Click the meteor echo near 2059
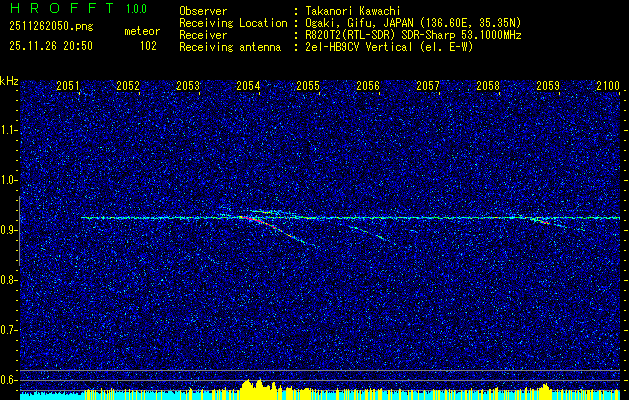The width and height of the screenshot is (629, 400). tap(540, 220)
